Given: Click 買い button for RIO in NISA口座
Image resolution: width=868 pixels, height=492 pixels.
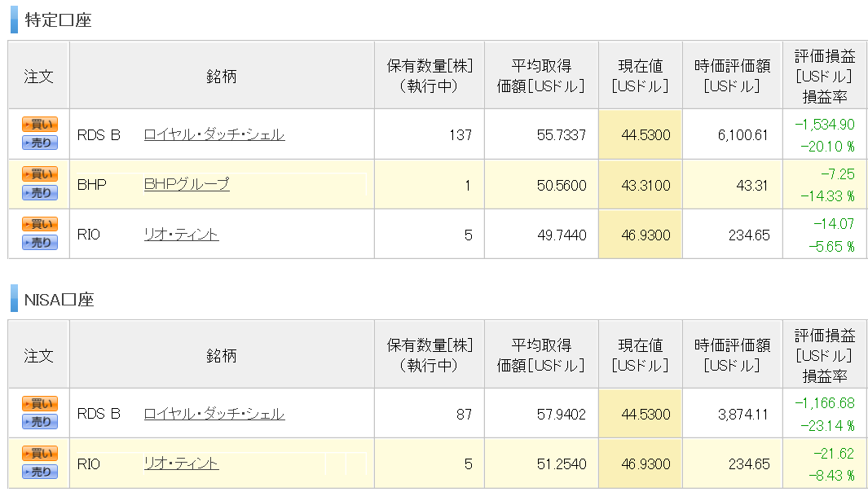Looking at the screenshot, I should (40, 454).
